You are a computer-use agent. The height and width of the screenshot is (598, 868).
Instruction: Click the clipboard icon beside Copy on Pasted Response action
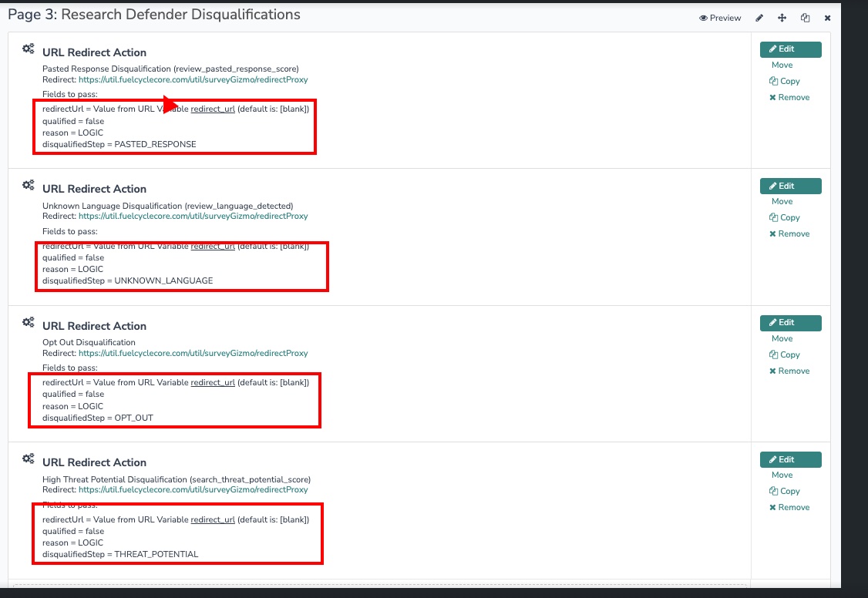[x=773, y=81]
